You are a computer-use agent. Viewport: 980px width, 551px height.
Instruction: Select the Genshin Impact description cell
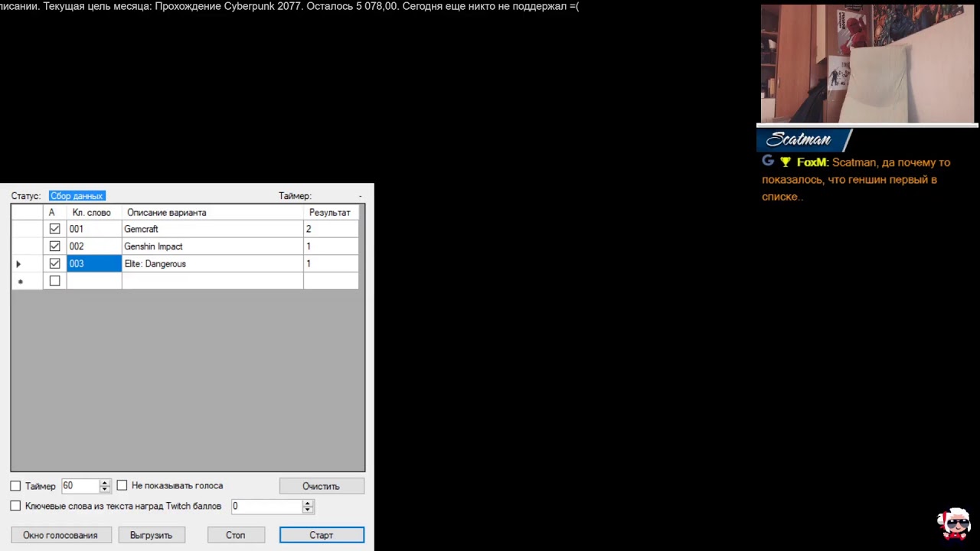point(213,246)
